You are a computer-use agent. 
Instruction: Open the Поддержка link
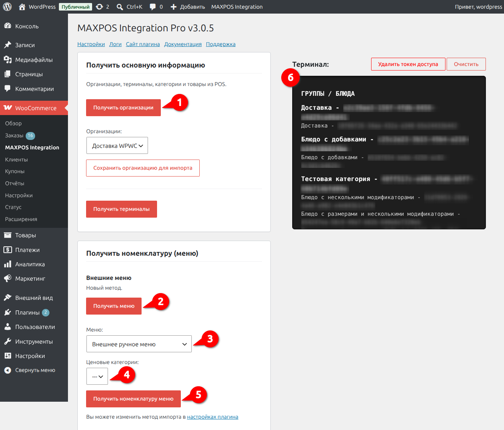tap(221, 44)
